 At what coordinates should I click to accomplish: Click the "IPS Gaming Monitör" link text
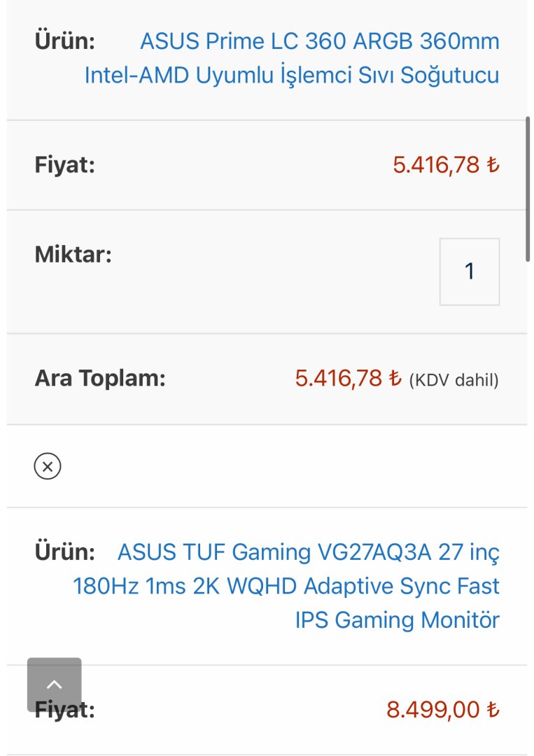pos(397,620)
